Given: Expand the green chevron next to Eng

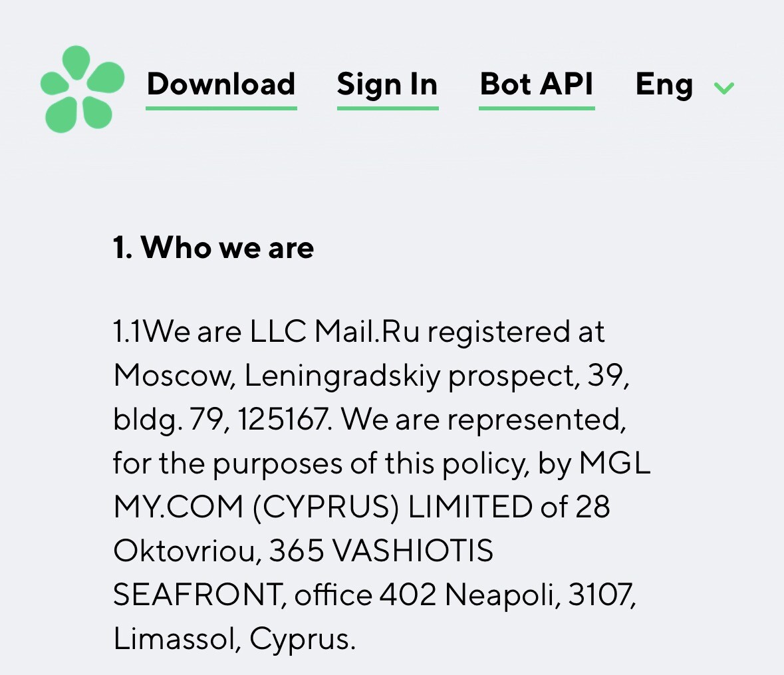Looking at the screenshot, I should point(724,88).
